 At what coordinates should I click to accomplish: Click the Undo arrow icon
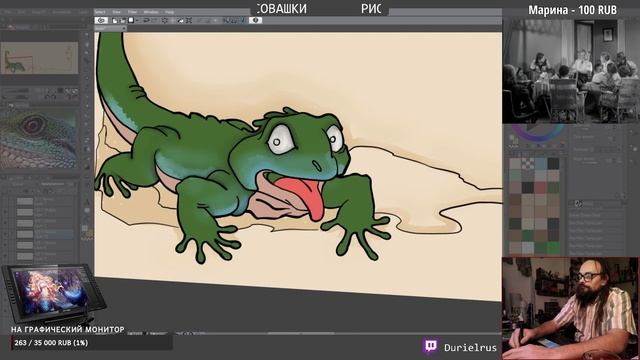[x=146, y=20]
